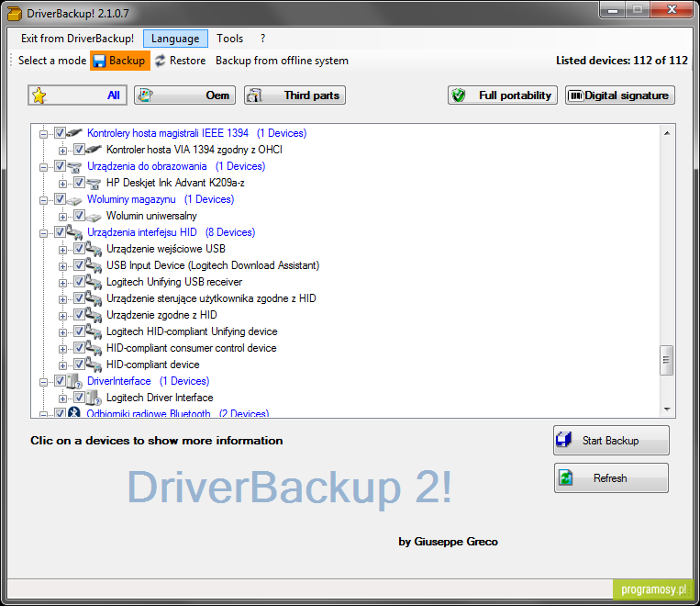This screenshot has height=606, width=700.
Task: Click icon of Urządzenie wejściowe USB
Action: click(x=94, y=249)
